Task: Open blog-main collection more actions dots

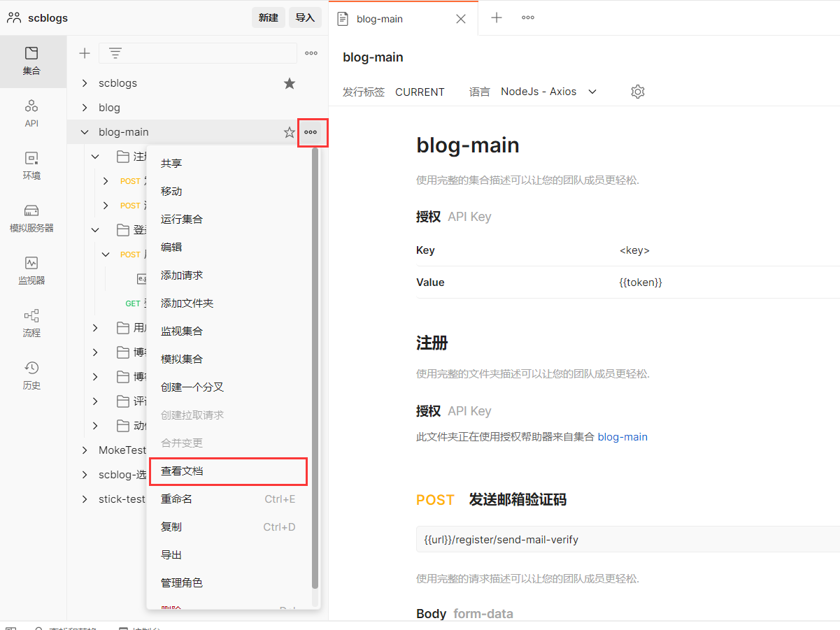Action: (x=311, y=132)
